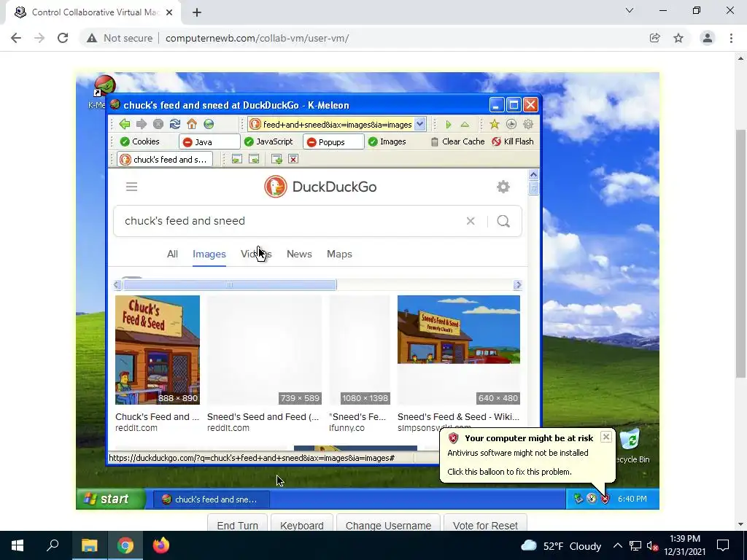Viewport: 747px width, 560px height.
Task: Click the green Go play arrow beside URL bar
Action: point(449,125)
